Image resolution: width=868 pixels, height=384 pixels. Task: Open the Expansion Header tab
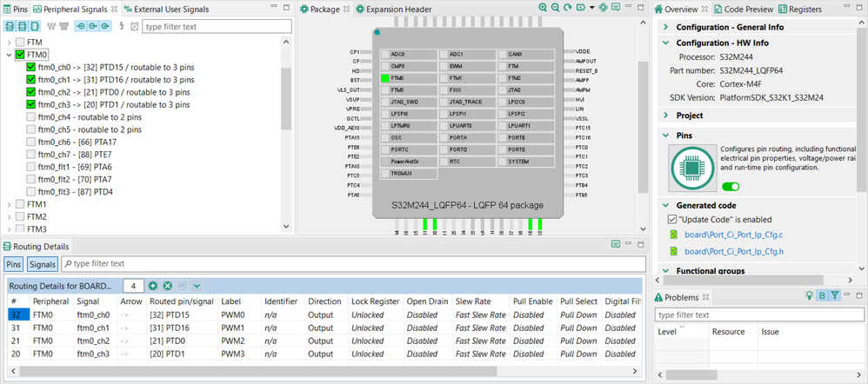(394, 9)
